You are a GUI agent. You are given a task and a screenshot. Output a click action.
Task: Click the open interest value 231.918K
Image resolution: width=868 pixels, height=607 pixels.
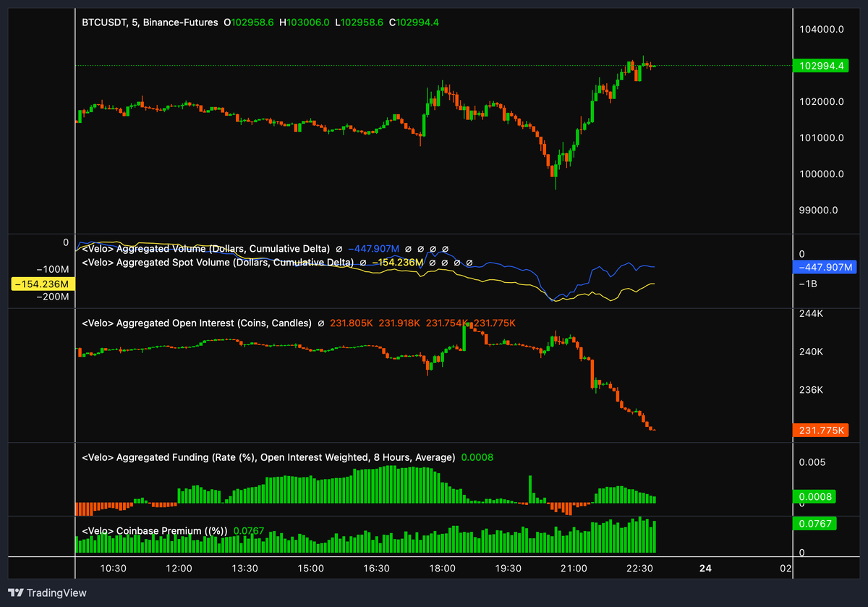click(x=400, y=323)
